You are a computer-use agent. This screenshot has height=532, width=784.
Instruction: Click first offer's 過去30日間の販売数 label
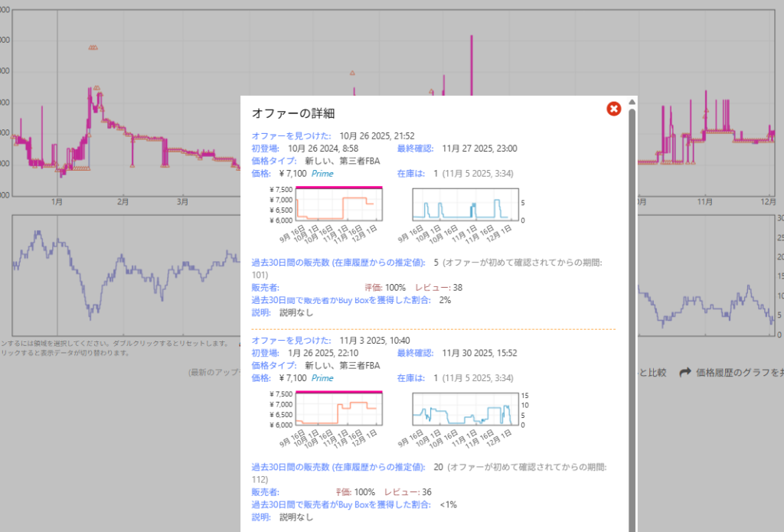tap(338, 263)
